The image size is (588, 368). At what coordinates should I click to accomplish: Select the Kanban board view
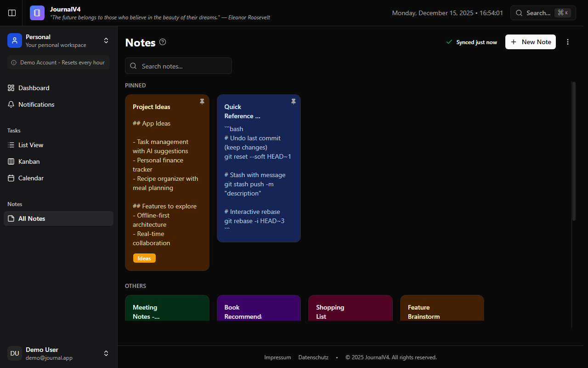(29, 161)
